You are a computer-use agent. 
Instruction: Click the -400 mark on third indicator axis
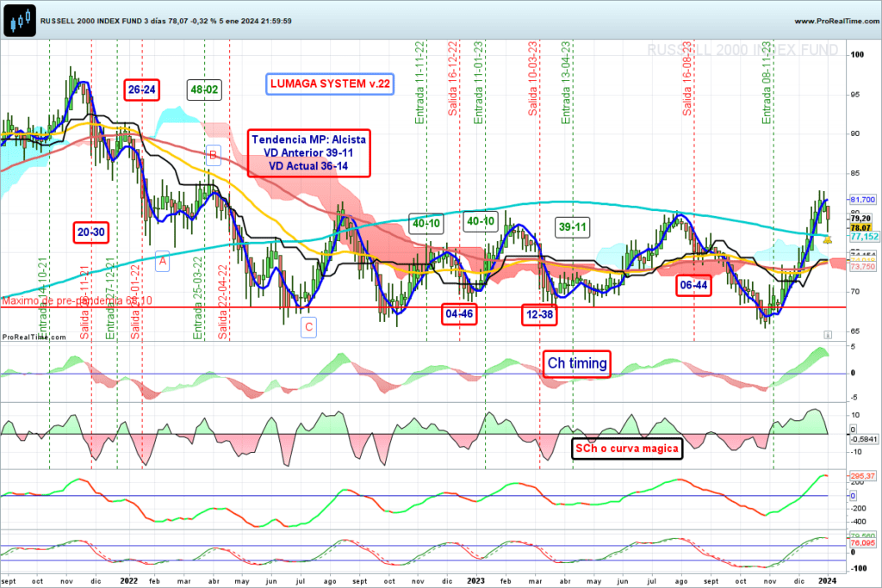pos(858,522)
